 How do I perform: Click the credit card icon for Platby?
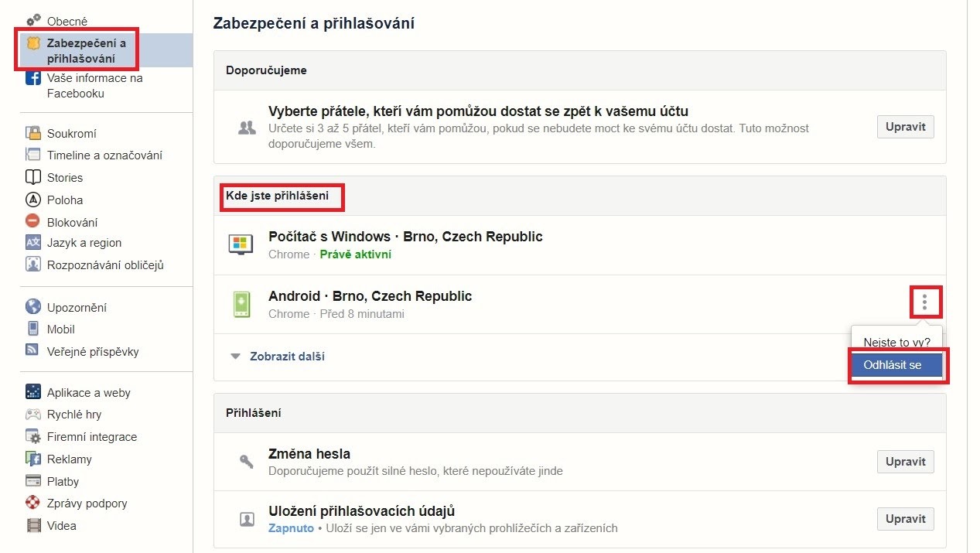click(33, 481)
